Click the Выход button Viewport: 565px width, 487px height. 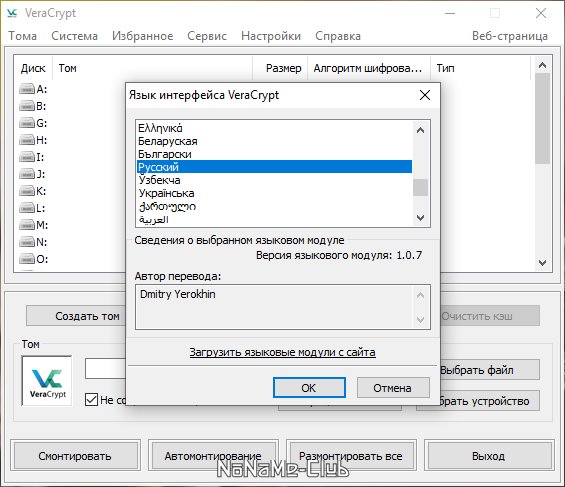pos(489,456)
